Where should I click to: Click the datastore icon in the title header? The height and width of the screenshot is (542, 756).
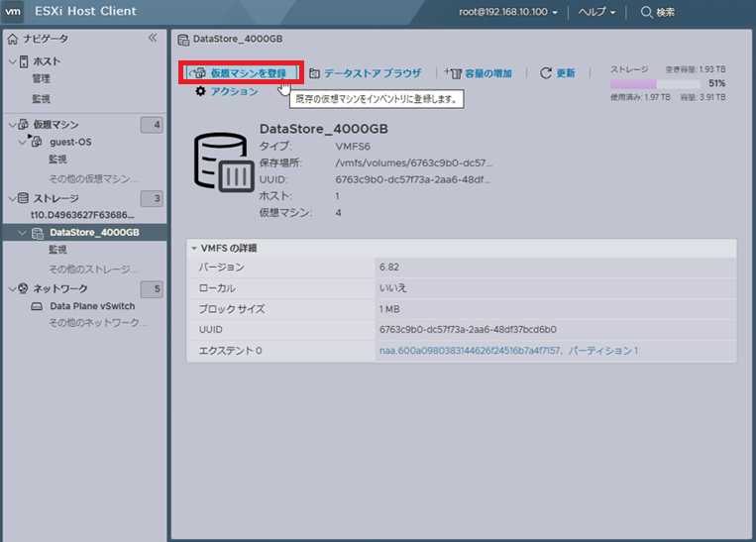pos(183,40)
